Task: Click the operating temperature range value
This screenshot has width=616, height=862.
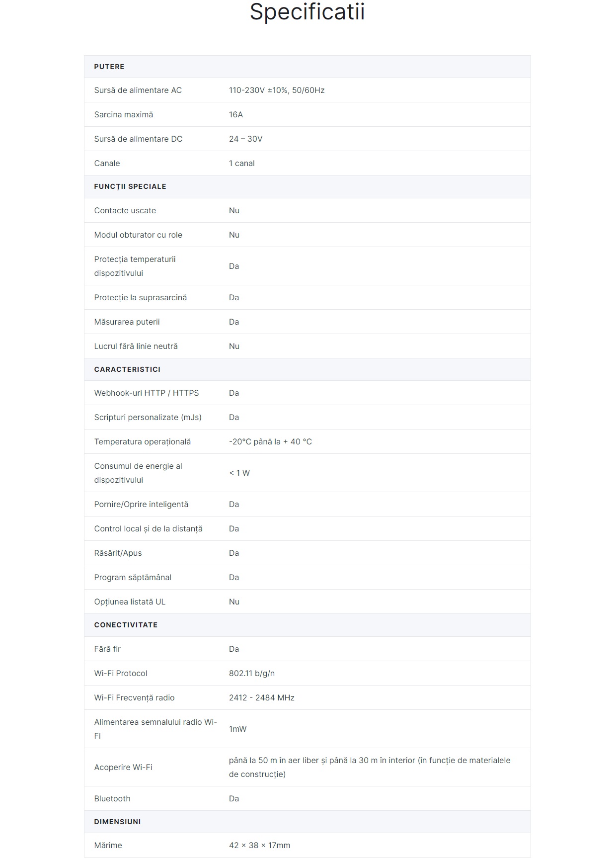Action: (x=270, y=441)
